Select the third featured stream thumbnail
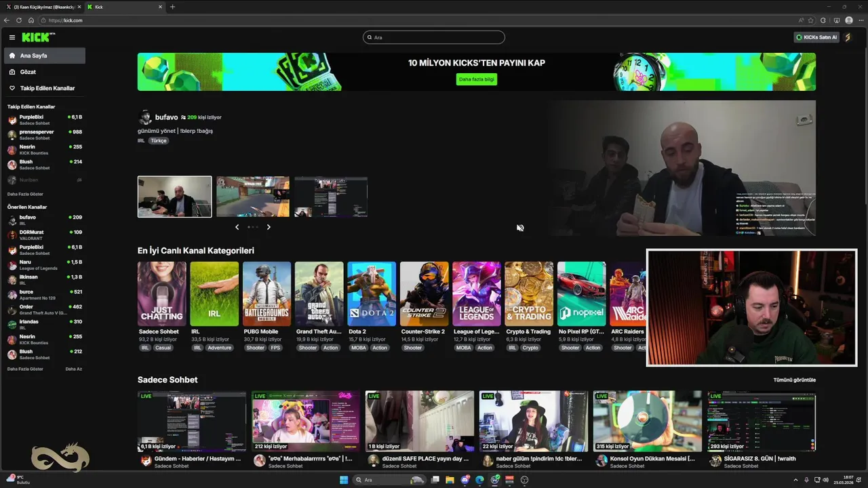Viewport: 868px width, 488px height. (331, 197)
